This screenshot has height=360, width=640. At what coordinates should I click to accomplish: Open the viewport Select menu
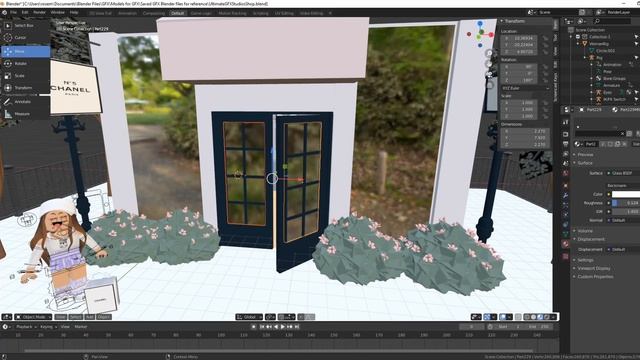tap(76, 317)
